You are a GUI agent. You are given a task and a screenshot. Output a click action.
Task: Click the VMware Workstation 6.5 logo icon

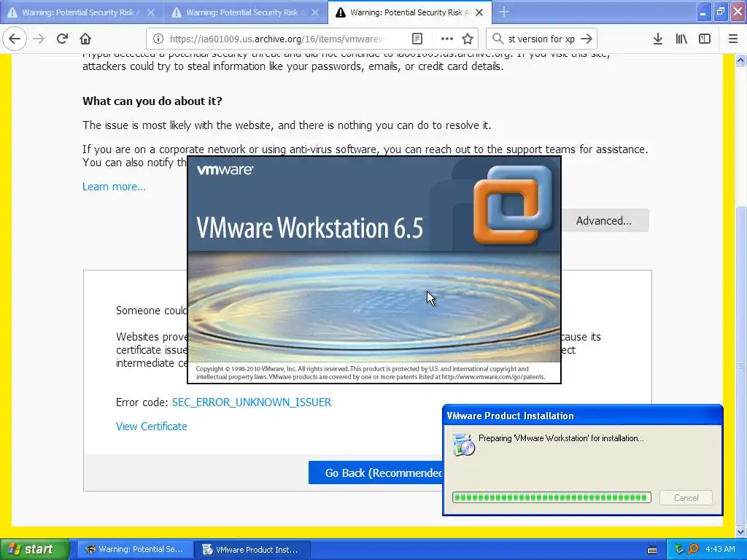pos(513,204)
